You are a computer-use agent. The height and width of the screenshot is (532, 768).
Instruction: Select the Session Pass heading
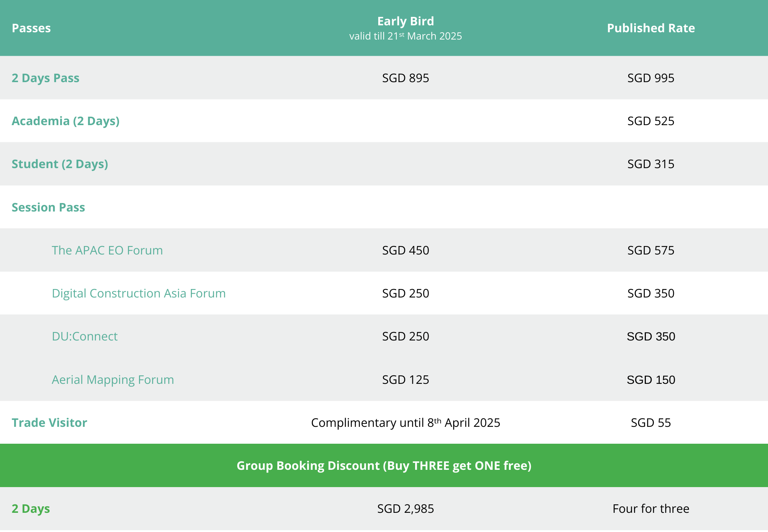pos(48,207)
